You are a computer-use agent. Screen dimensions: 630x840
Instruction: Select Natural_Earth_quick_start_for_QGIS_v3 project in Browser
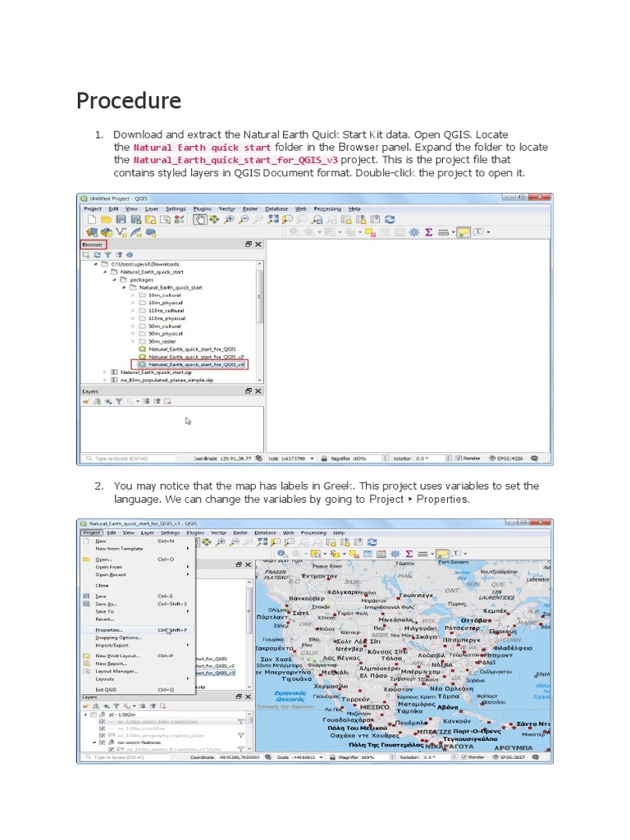coord(192,364)
